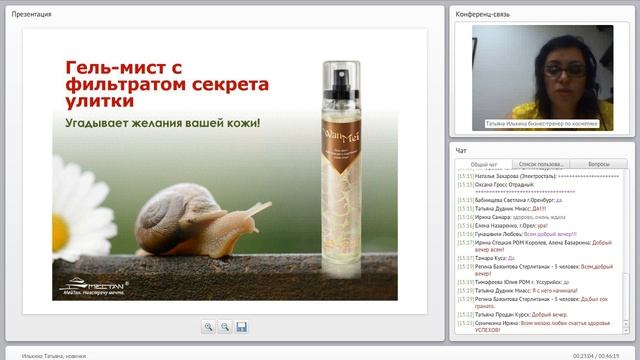Save the presentation with floppy disk icon
This screenshot has width=640, height=360.
pyautogui.click(x=242, y=327)
